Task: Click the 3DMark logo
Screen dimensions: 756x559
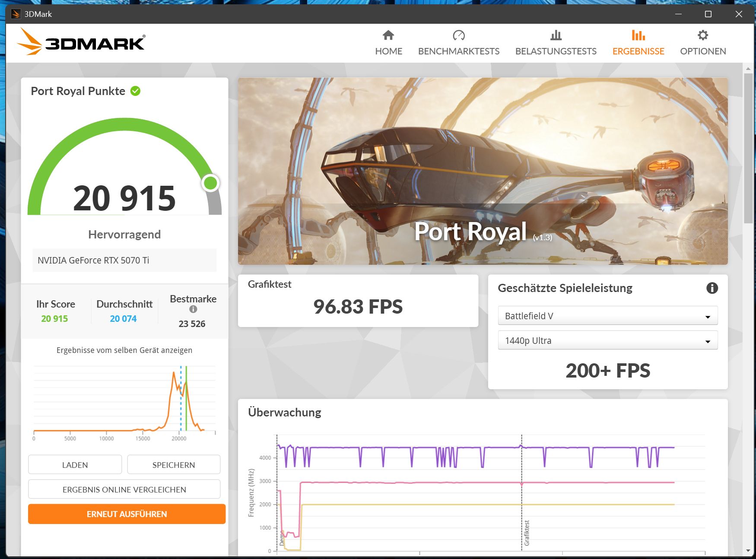Action: coord(81,42)
